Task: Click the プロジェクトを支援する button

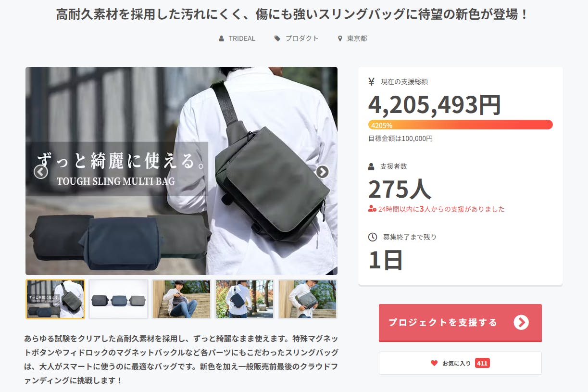Action: click(x=460, y=323)
